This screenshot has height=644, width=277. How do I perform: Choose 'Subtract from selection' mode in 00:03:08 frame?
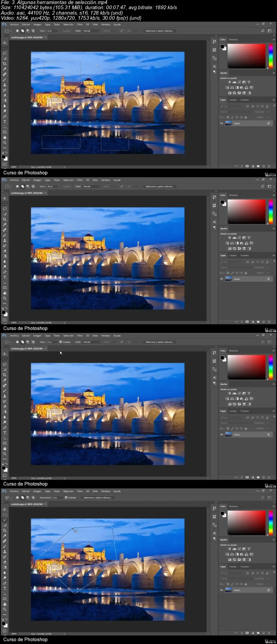click(x=28, y=186)
